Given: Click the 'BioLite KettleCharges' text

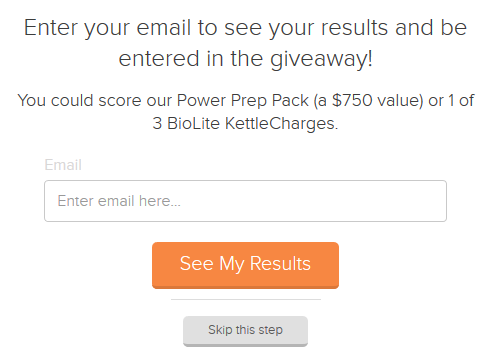Looking at the screenshot, I should [251, 123].
